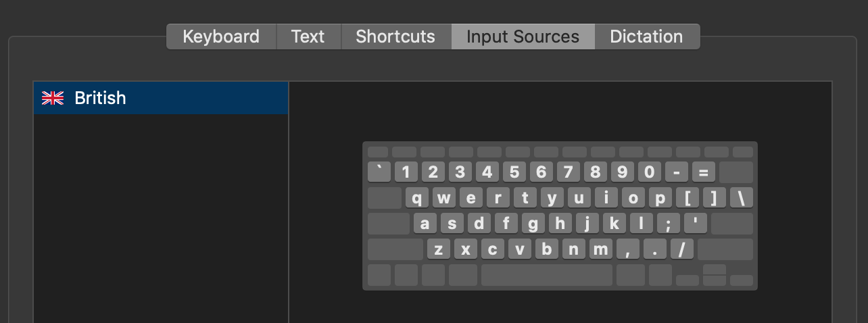Click the space bar on keyboard preview
868x323 pixels.
546,275
